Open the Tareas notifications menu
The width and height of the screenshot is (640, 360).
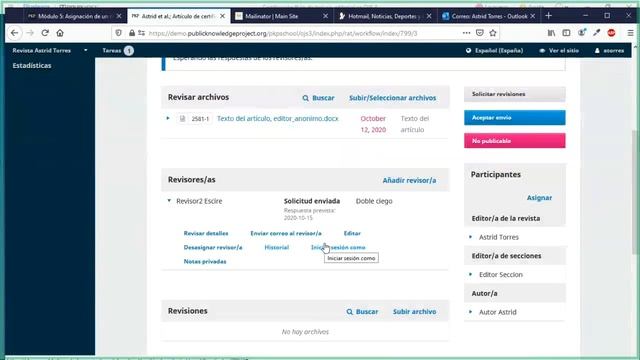118,51
